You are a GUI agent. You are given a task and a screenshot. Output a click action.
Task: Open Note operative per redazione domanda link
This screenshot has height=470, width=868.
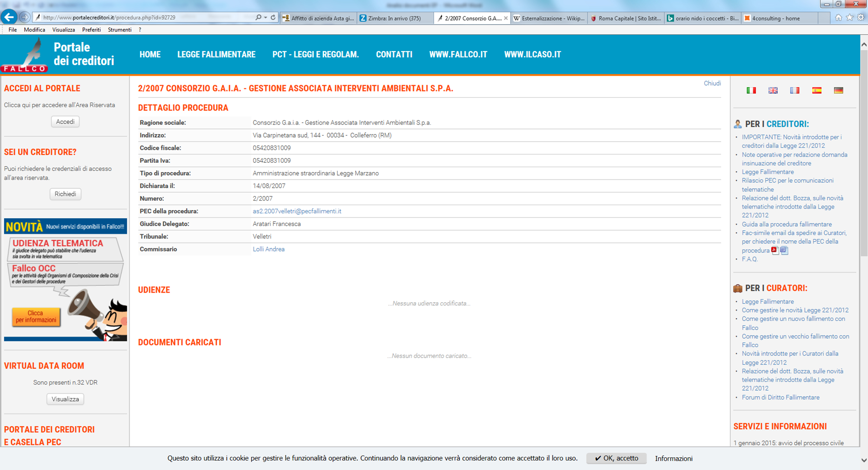tap(794, 159)
